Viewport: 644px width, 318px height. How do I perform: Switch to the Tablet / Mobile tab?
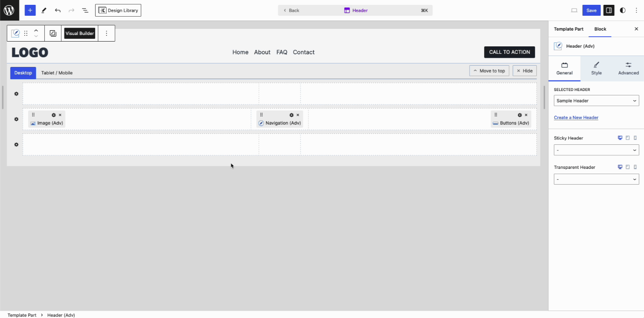click(x=57, y=73)
